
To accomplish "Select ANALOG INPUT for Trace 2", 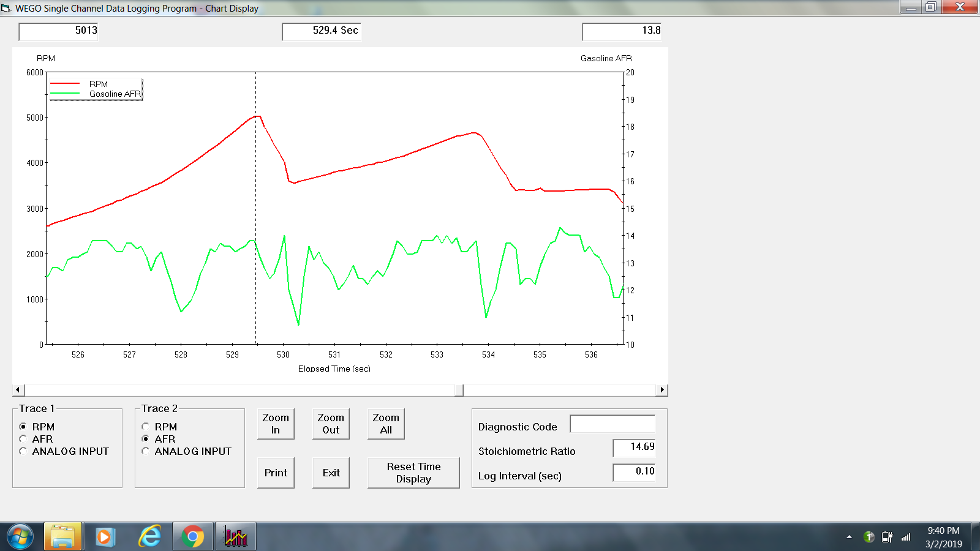I will (146, 451).
